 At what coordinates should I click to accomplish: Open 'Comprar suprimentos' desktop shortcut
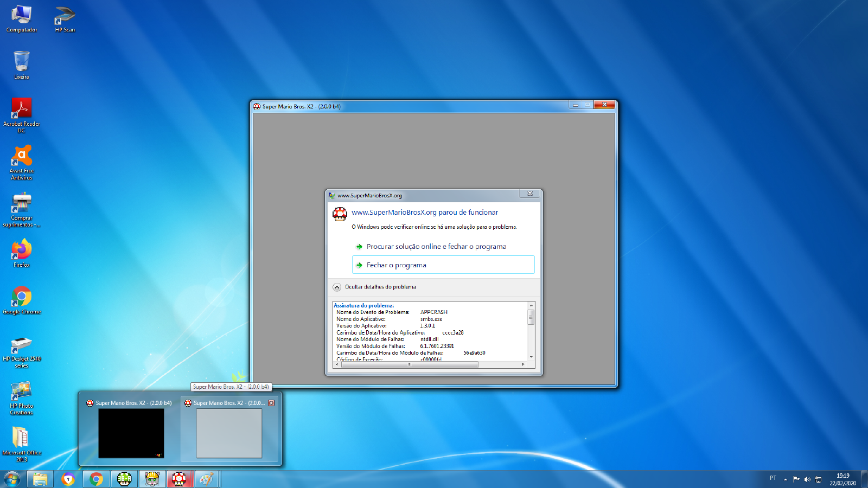tap(22, 209)
